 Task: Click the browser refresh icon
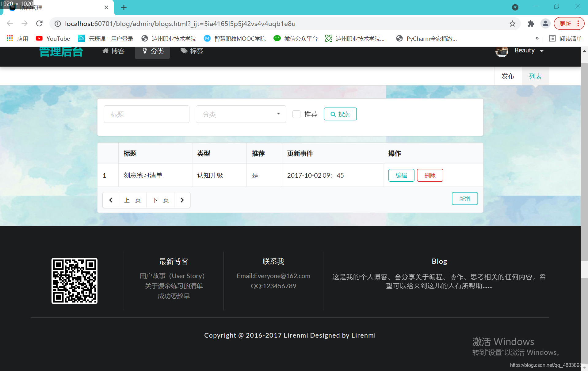click(39, 24)
